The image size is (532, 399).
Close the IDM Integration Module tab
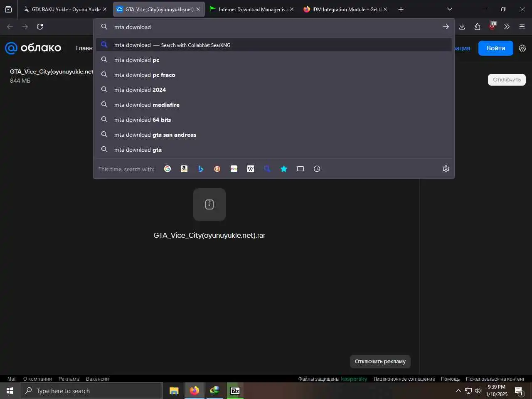pos(385,9)
